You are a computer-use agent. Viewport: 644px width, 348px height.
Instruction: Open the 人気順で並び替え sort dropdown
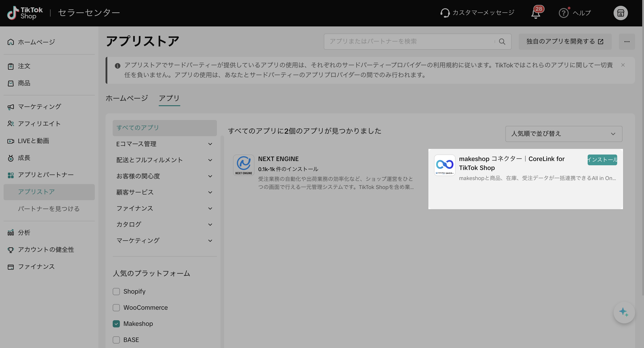(563, 134)
